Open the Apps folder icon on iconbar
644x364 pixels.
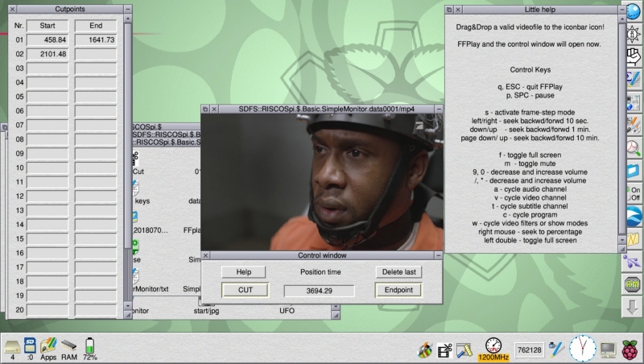(x=48, y=346)
